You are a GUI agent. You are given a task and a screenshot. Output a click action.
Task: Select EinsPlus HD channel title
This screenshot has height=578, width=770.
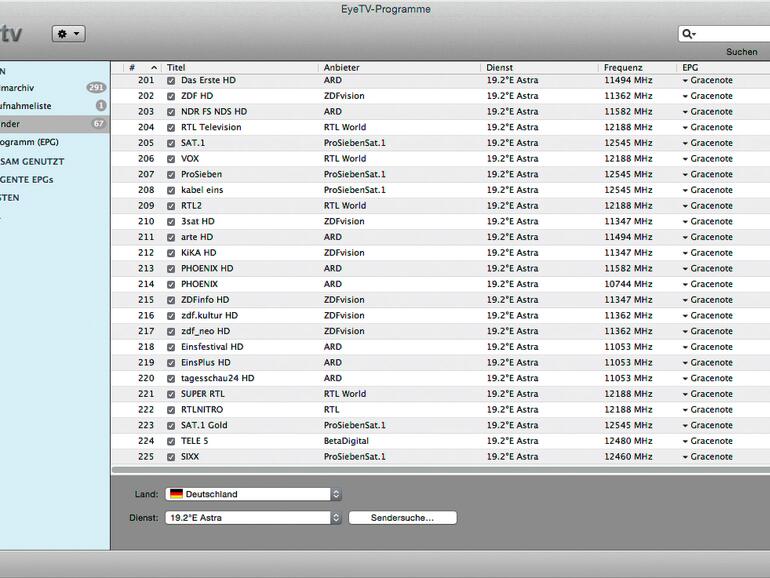(205, 362)
